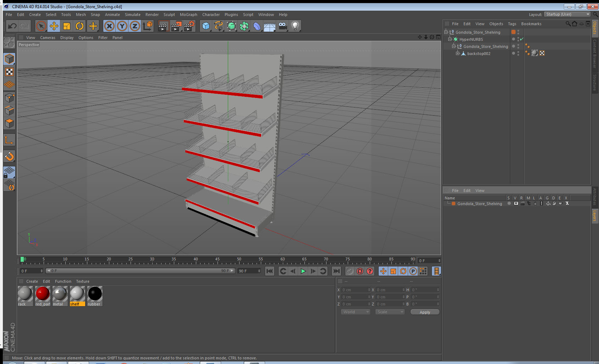599x364 pixels.
Task: Toggle Snap magnet icon
Action: 10,156
